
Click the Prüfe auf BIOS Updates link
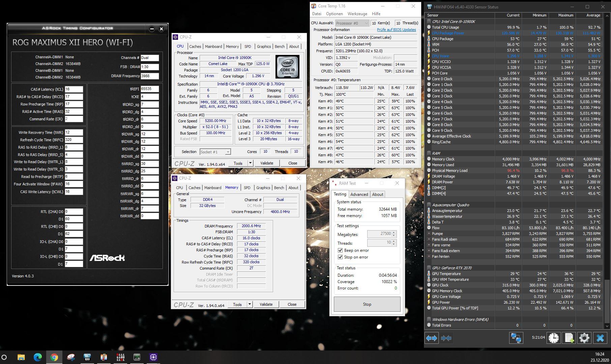[x=396, y=30]
